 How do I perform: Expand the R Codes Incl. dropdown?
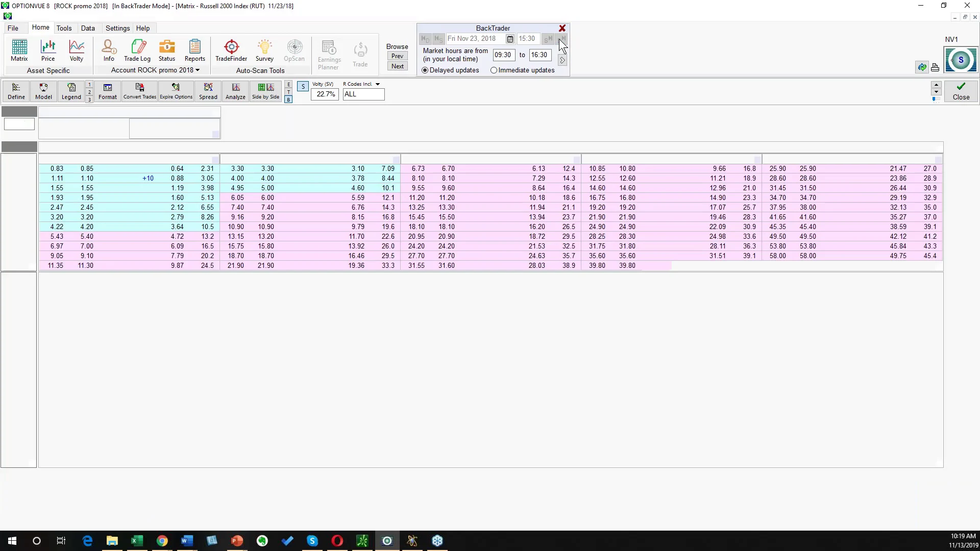pyautogui.click(x=378, y=84)
